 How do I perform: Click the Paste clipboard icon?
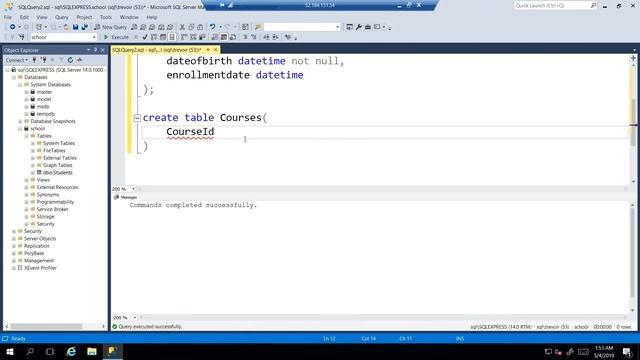(x=200, y=27)
